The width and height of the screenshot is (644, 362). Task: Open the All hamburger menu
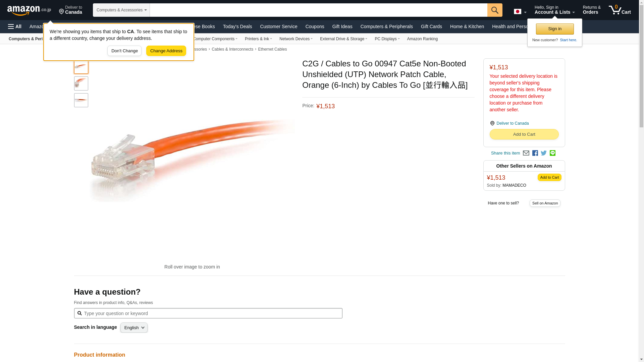[15, 26]
